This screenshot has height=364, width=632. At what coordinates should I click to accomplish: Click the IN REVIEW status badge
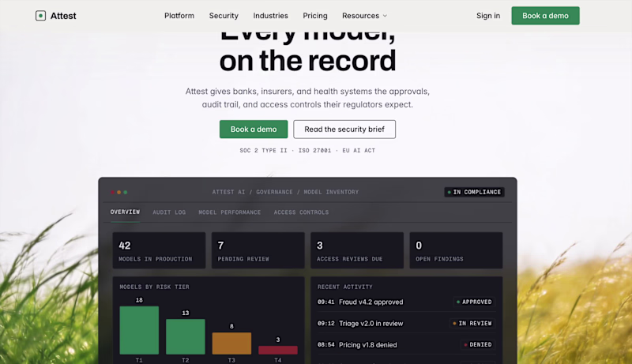point(472,323)
